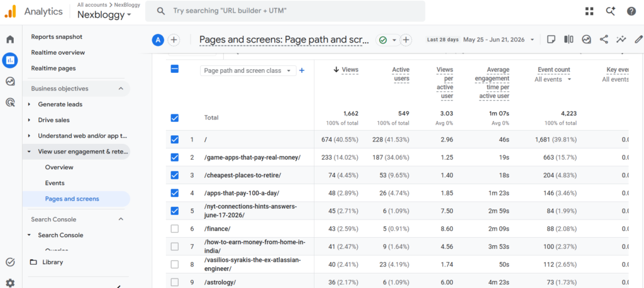
Task: Check the how-to-earn-money-from-home row checkbox
Action: tap(175, 246)
